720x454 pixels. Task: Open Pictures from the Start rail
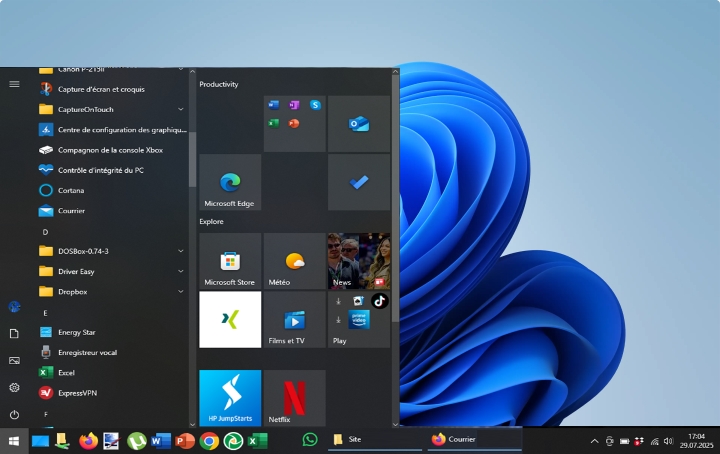coord(14,360)
